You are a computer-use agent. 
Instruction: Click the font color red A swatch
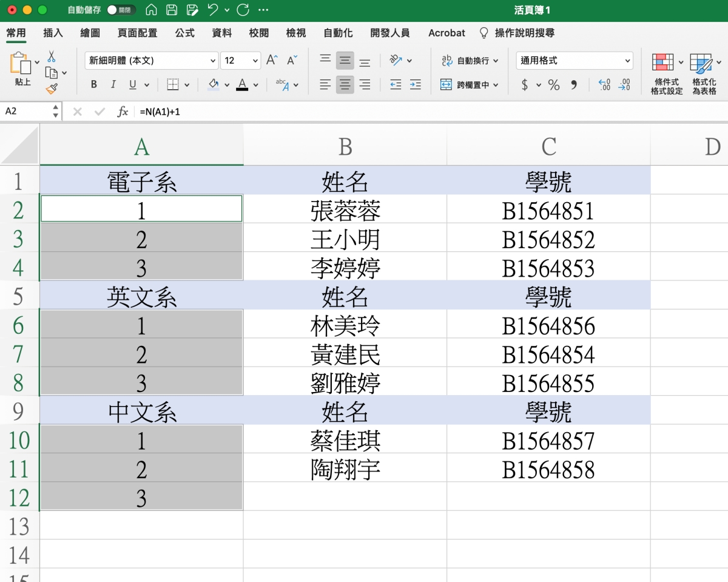tap(242, 85)
